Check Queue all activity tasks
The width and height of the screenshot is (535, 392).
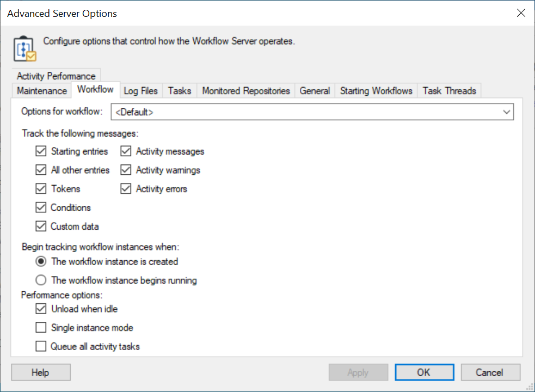coord(41,346)
